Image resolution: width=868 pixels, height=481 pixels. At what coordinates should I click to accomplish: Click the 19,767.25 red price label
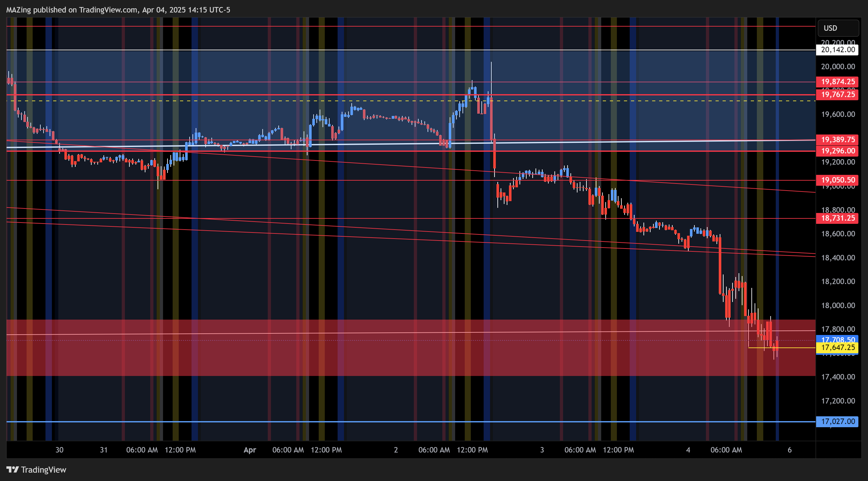coord(837,94)
